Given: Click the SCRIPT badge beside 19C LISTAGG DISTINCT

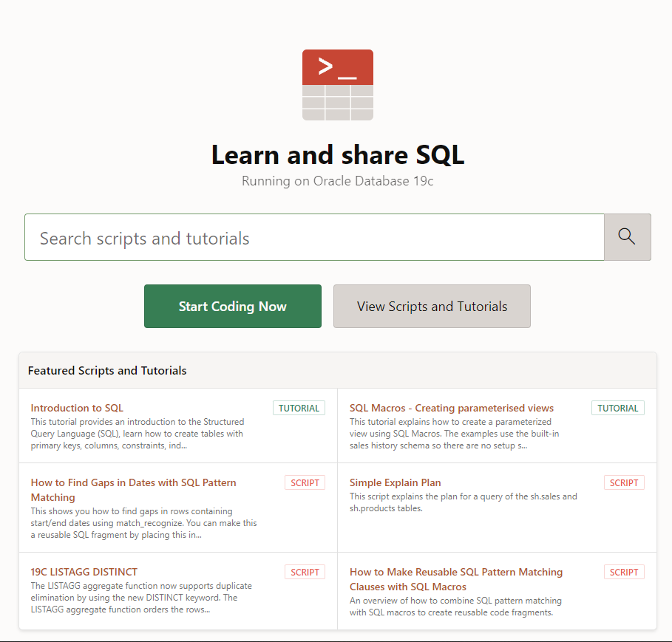Looking at the screenshot, I should point(305,572).
